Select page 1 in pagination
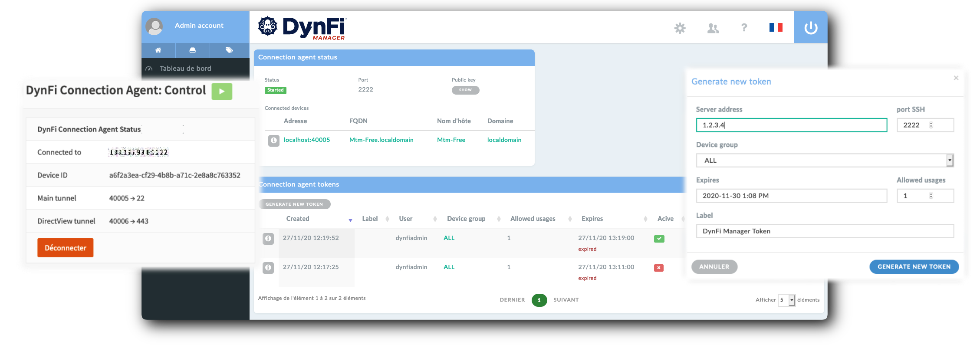This screenshot has width=980, height=345. (x=539, y=300)
